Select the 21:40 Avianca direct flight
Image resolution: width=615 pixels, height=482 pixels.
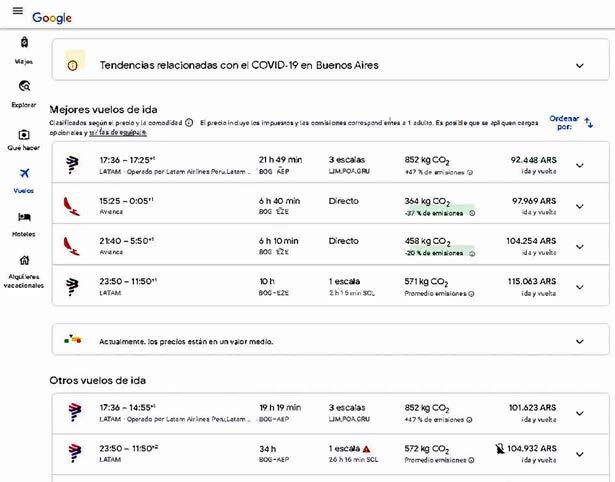300,246
